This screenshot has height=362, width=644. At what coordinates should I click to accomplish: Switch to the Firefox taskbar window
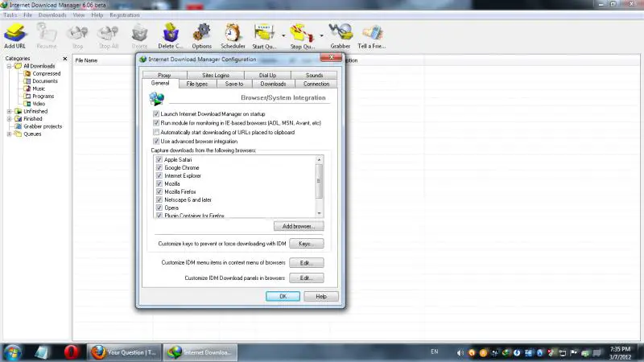pyautogui.click(x=124, y=352)
